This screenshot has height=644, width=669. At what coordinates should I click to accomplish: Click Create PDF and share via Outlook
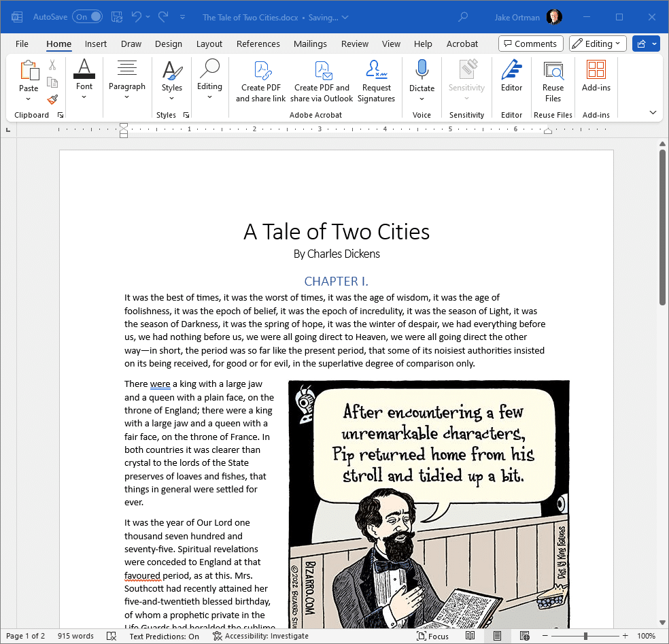(x=322, y=82)
